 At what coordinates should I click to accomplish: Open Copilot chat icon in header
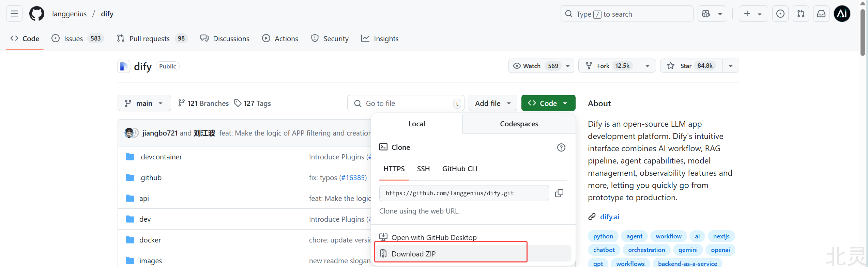tap(706, 14)
